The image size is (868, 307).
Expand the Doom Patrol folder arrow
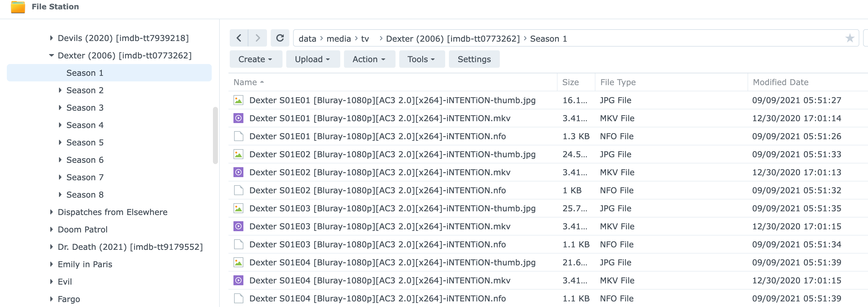coord(51,229)
